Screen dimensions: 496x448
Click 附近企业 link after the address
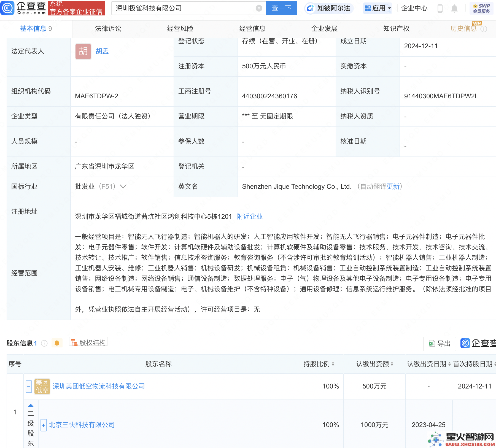[x=250, y=217]
